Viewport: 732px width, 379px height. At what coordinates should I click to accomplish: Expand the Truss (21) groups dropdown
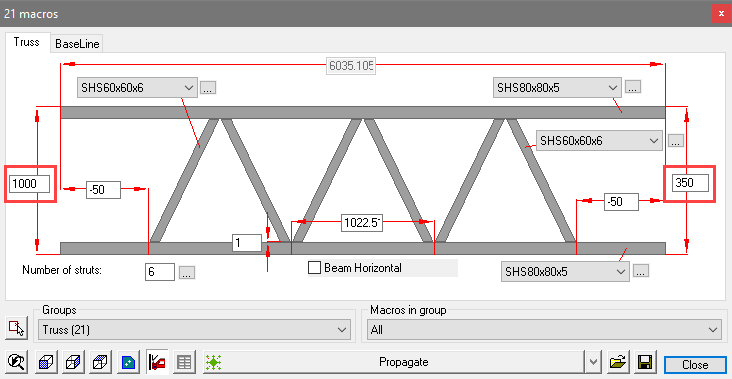click(194, 330)
